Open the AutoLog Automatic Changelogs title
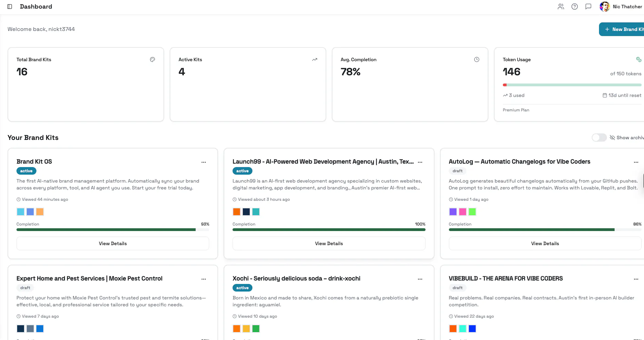 (520, 162)
